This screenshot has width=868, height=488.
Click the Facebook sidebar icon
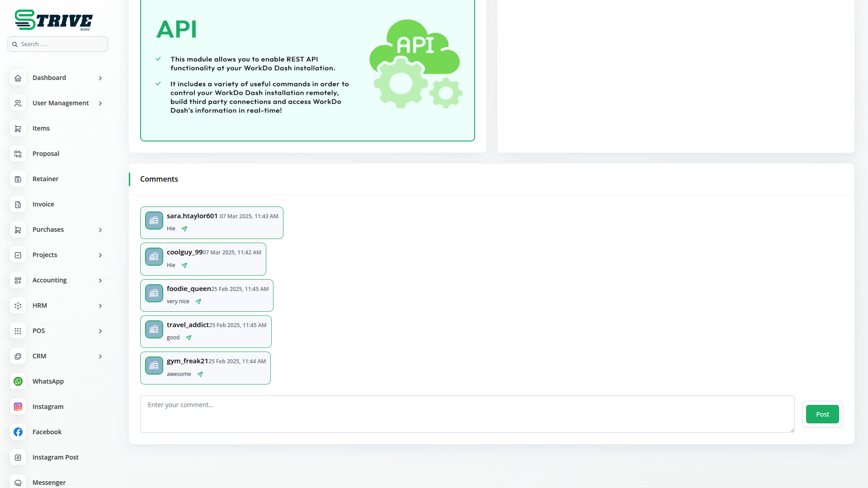[18, 432]
